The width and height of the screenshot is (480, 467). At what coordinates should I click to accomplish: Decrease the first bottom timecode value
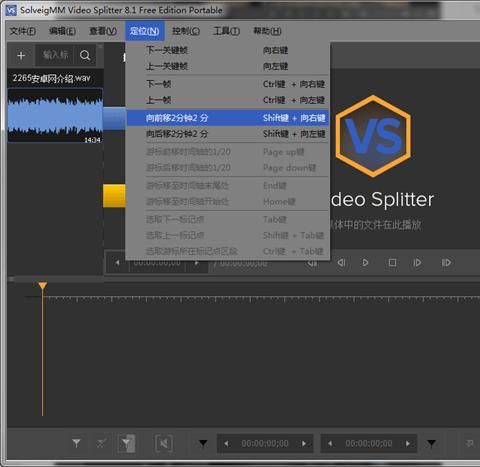[226, 443]
